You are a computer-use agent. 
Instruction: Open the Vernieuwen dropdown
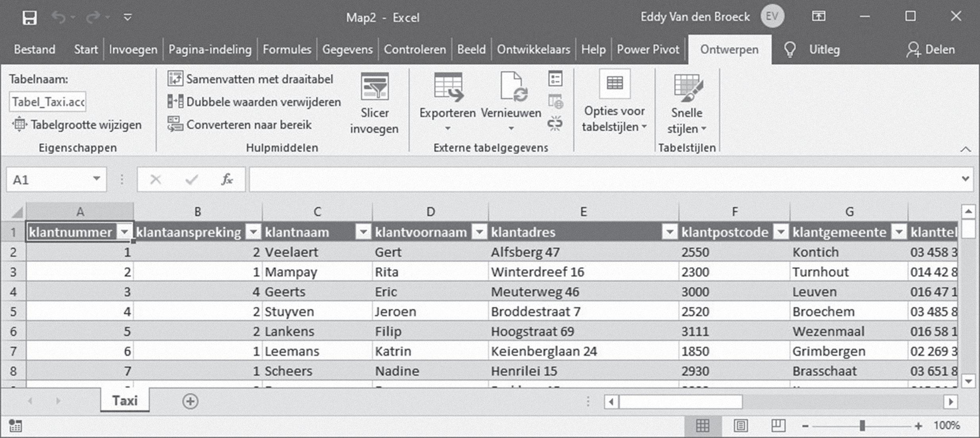pyautogui.click(x=511, y=128)
